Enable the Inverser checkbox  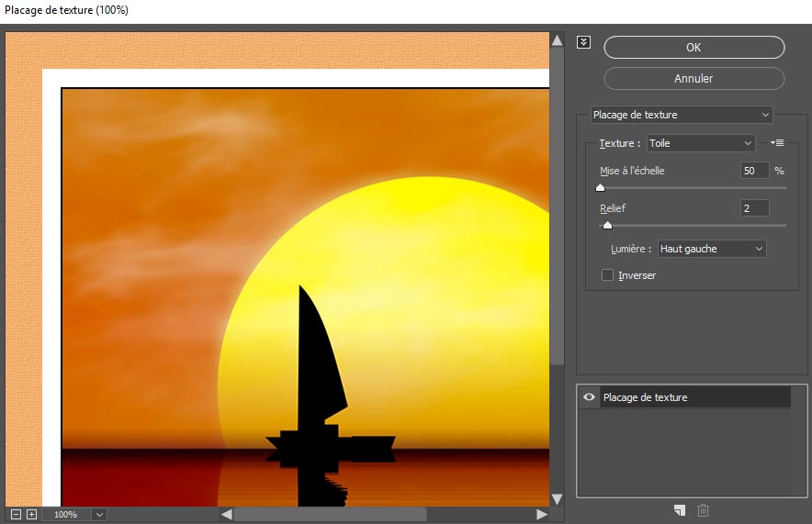point(607,274)
